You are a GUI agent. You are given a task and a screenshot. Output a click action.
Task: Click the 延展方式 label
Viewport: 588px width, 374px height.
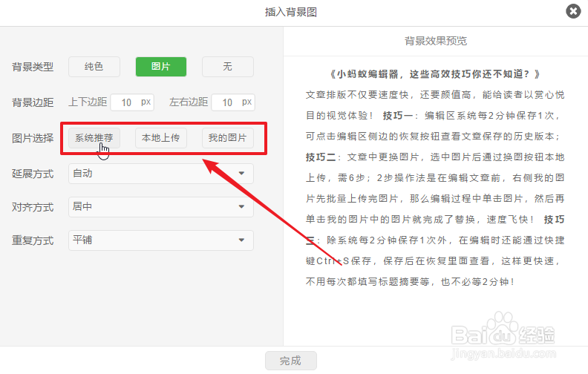(x=33, y=174)
